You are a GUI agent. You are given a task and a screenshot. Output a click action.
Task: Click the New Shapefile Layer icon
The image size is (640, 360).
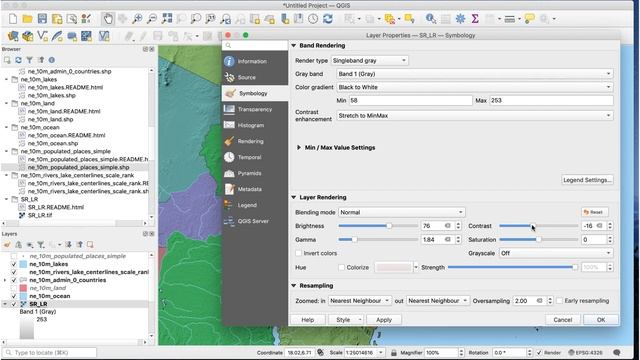point(42,36)
